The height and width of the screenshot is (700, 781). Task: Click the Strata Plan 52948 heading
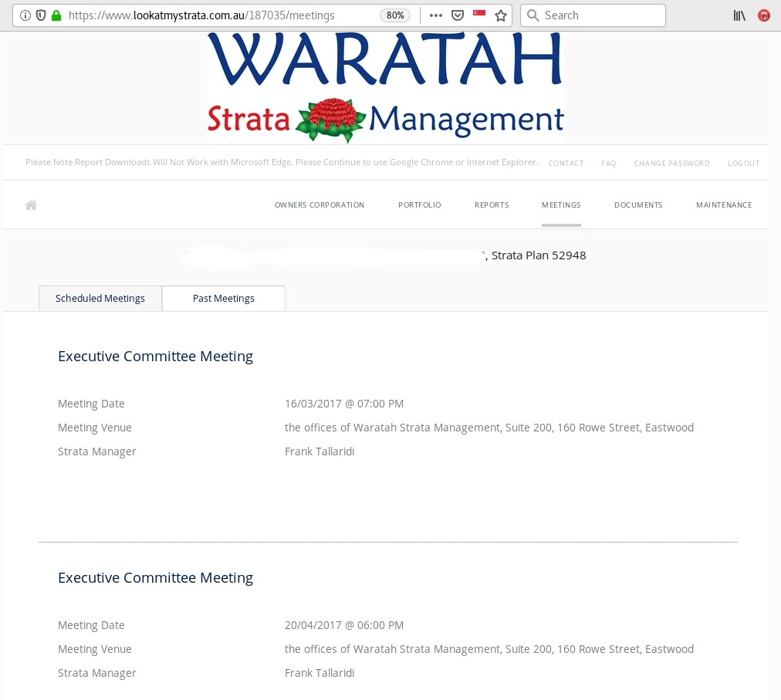click(x=539, y=255)
